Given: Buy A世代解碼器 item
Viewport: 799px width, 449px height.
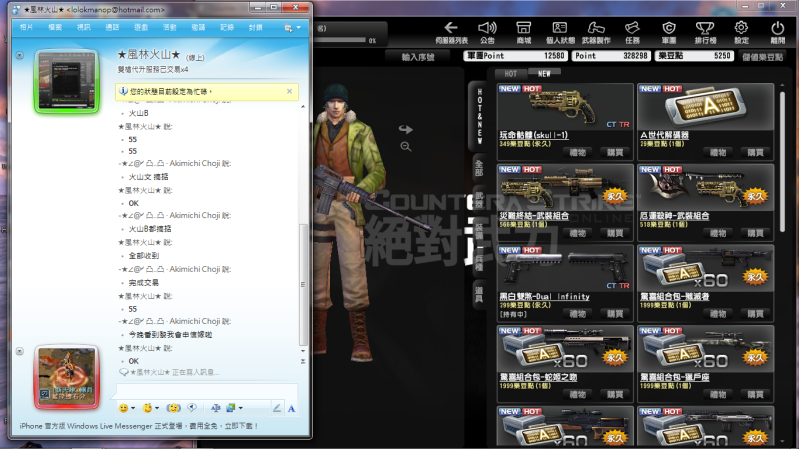Looking at the screenshot, I should click(755, 152).
